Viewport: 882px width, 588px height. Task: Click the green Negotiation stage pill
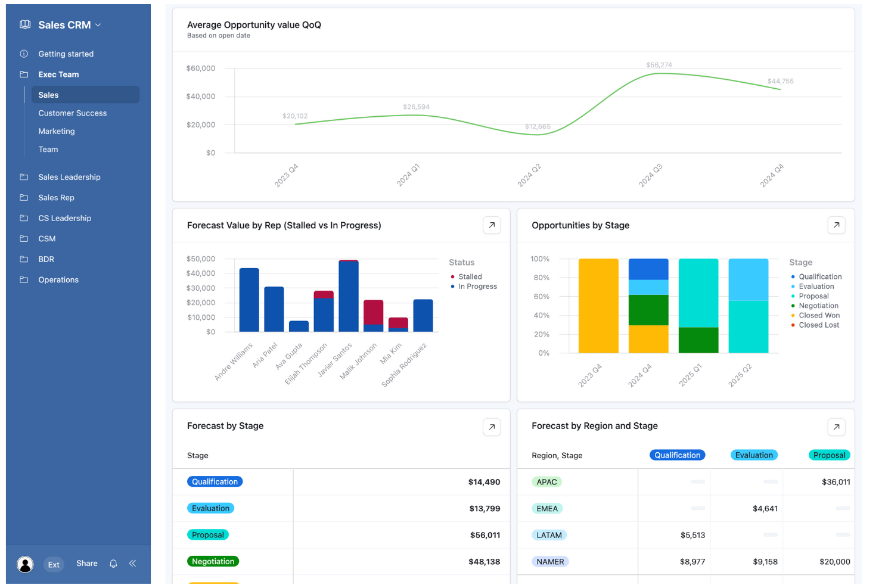[x=213, y=561]
